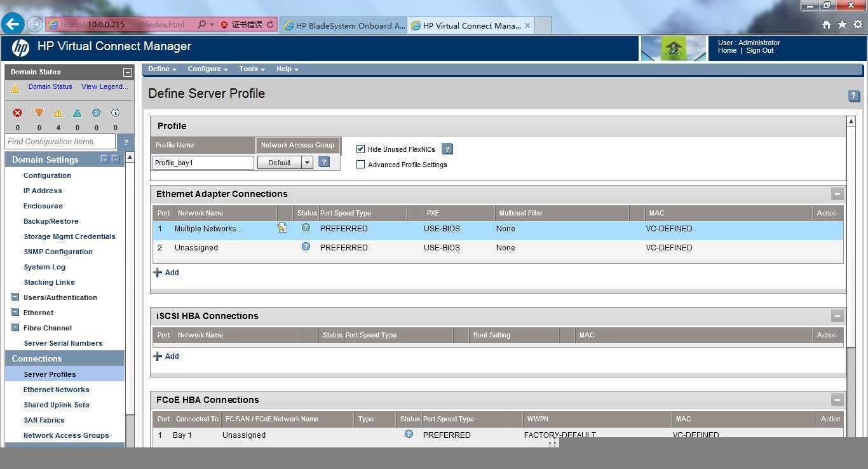The width and height of the screenshot is (868, 469).
Task: Click edit icon for Multiple Networks row
Action: 282,228
